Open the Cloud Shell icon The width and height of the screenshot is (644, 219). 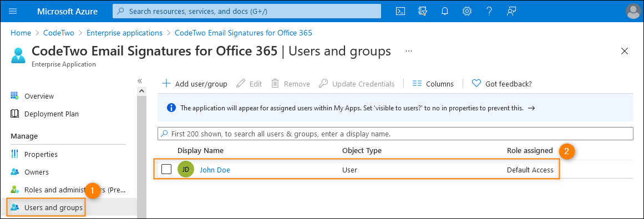tap(400, 11)
